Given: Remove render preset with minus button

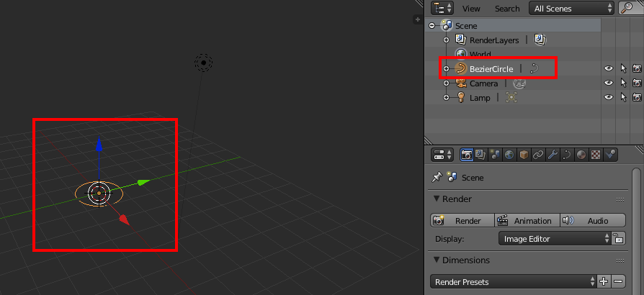Looking at the screenshot, I should click(619, 281).
